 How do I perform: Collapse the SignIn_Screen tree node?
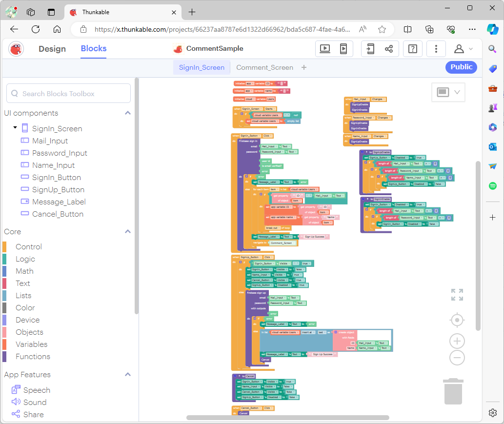coord(15,128)
